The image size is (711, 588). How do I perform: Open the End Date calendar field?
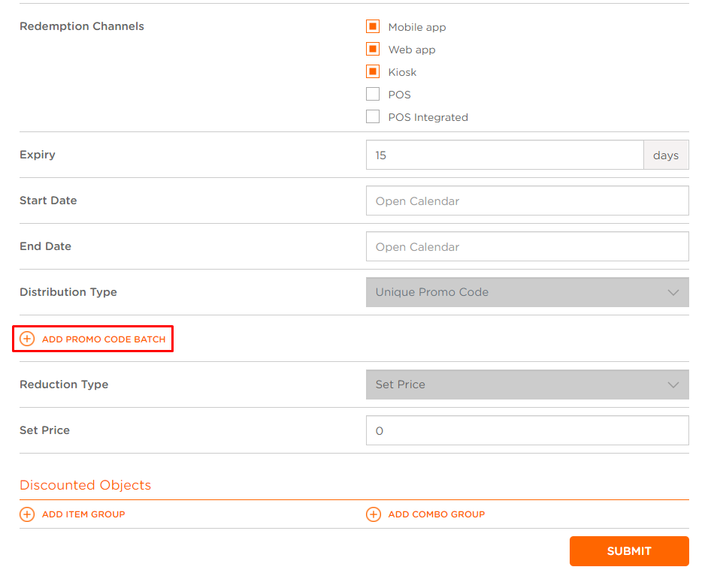(x=528, y=246)
